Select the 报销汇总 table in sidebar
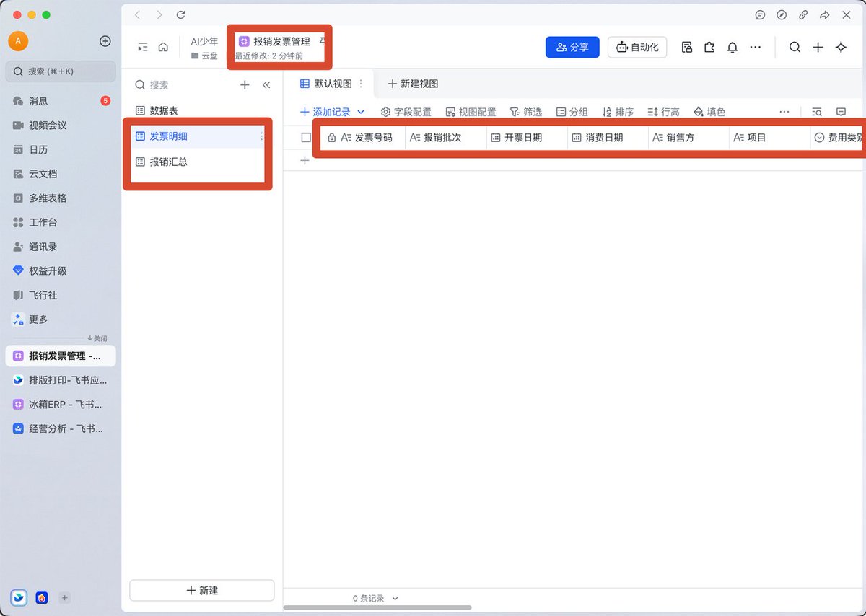Screen dimensions: 866x616 (168, 162)
